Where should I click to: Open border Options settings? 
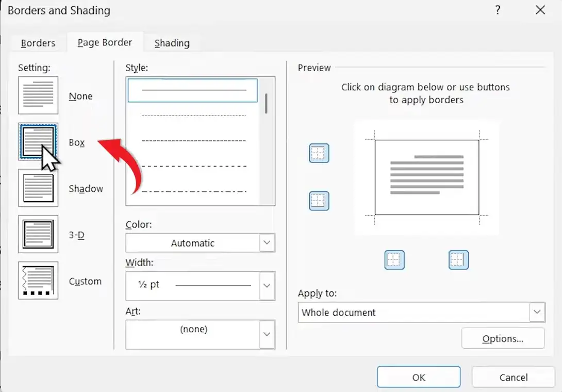[x=502, y=338]
